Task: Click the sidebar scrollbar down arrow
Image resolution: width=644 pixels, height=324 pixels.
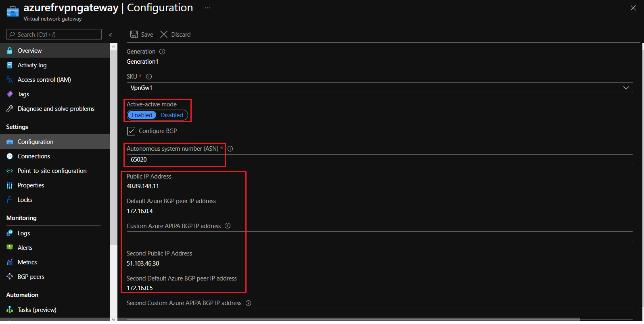Action: [114, 319]
